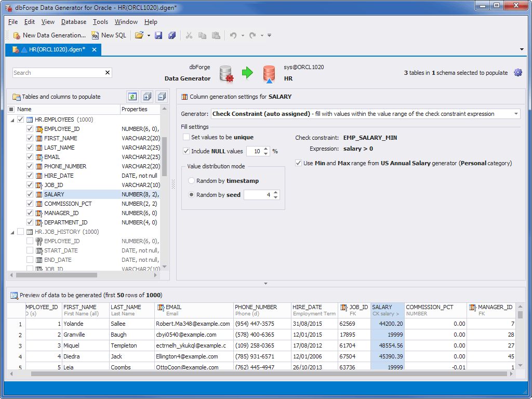
Task: Open populate settings via the gear icon
Action: (x=518, y=73)
